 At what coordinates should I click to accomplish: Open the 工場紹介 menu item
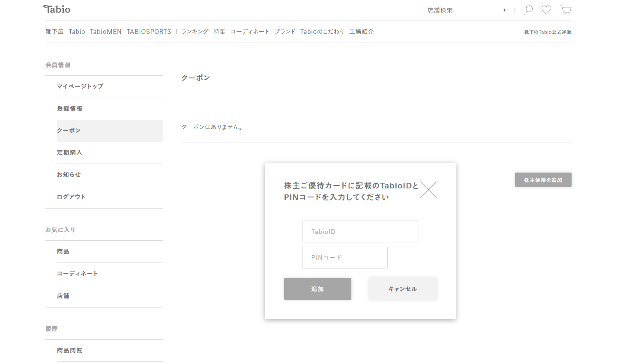[x=362, y=32]
